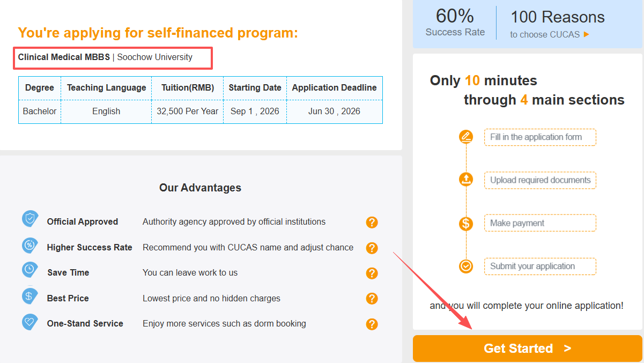Click the Best Price dollar icon
644x363 pixels.
(29, 295)
